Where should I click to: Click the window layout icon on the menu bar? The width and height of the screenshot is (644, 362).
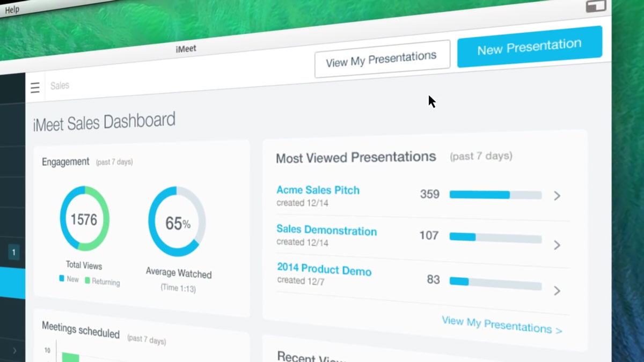(596, 6)
